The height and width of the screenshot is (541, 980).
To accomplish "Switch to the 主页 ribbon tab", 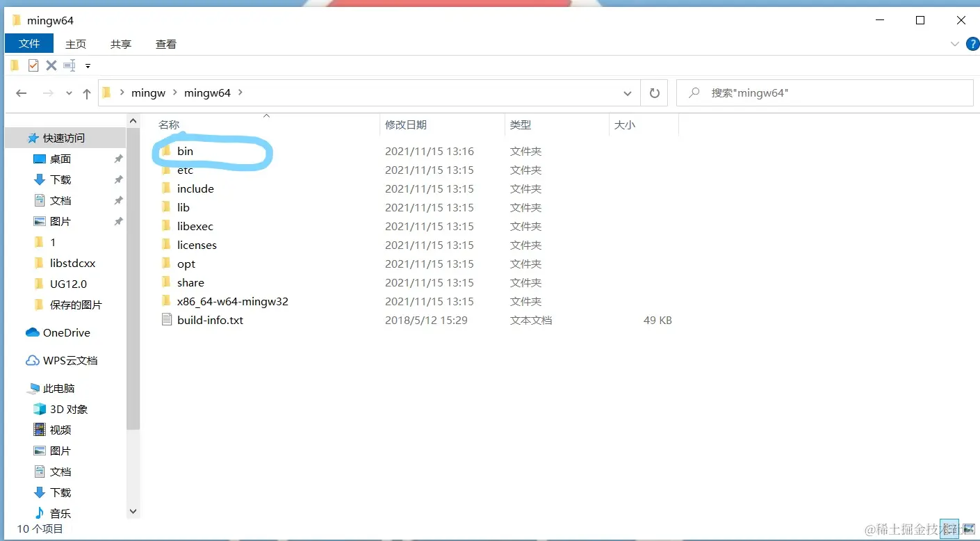I will 76,44.
